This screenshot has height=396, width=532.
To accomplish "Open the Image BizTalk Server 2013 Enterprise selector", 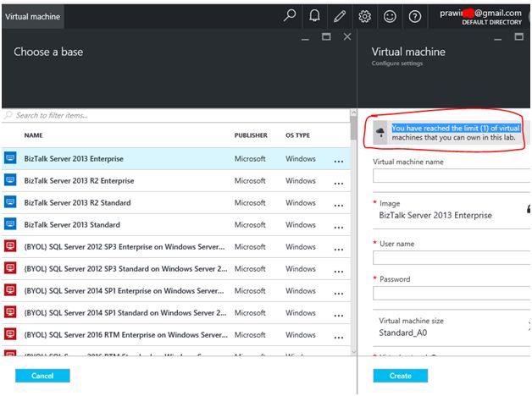I will 452,210.
